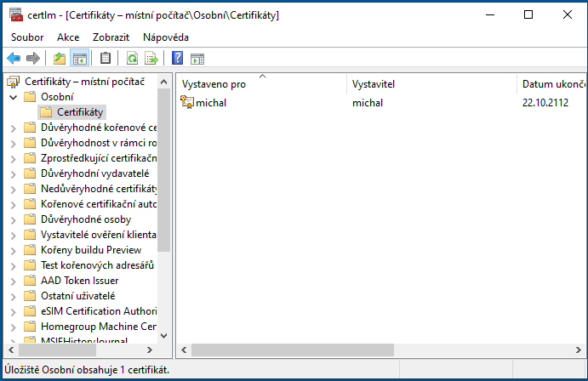Toggle the Action pane toolbar icon
Image resolution: width=588 pixels, height=381 pixels.
(197, 59)
